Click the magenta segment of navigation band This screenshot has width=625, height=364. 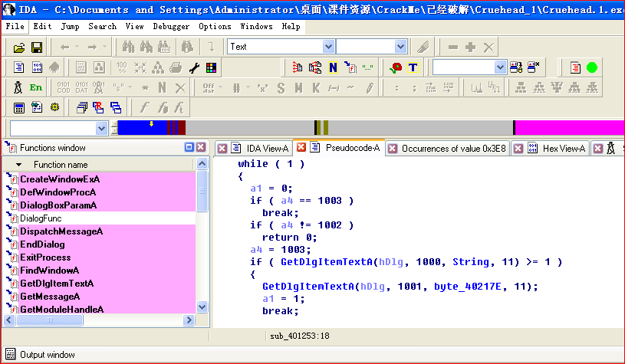570,128
